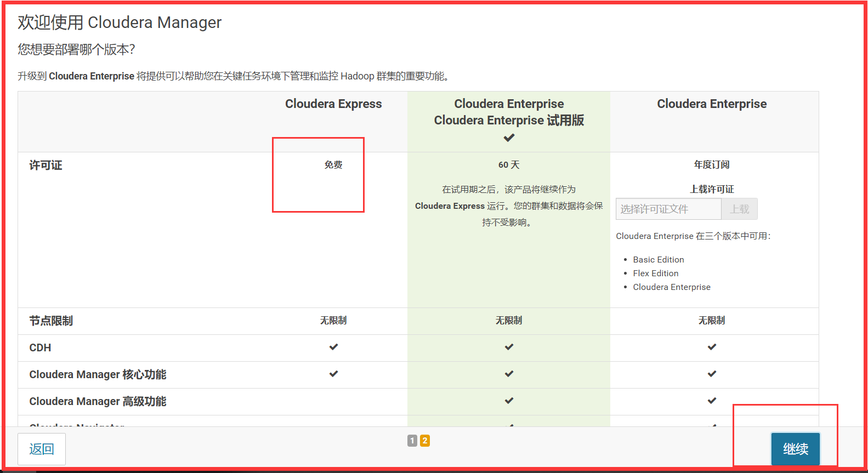Focus the 选择许可证文件 input field
This screenshot has width=868, height=473.
(668, 209)
